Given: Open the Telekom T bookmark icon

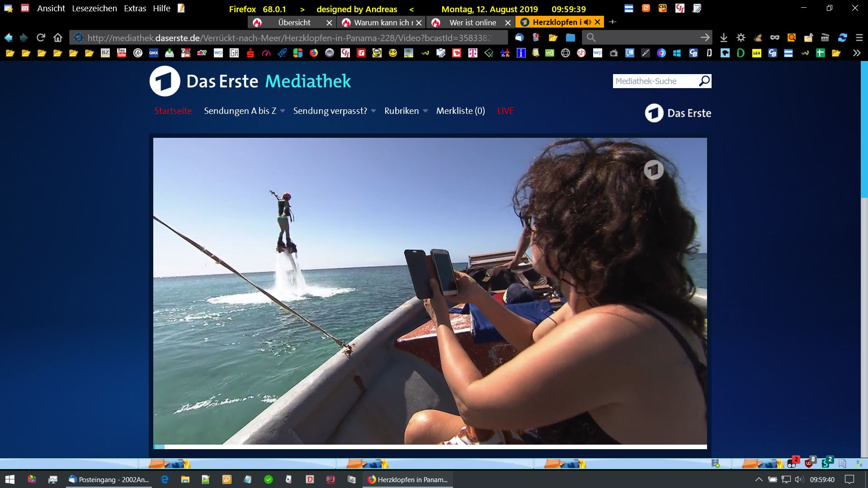Looking at the screenshot, I should coord(472,53).
